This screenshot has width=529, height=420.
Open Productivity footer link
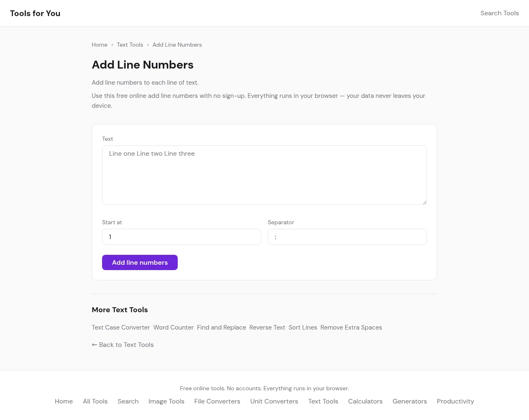(x=455, y=401)
